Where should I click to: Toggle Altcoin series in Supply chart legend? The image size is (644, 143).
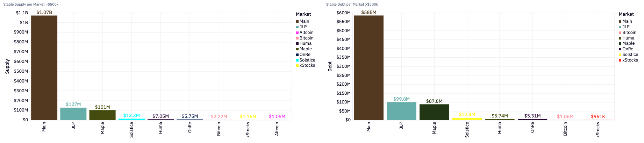(306, 33)
